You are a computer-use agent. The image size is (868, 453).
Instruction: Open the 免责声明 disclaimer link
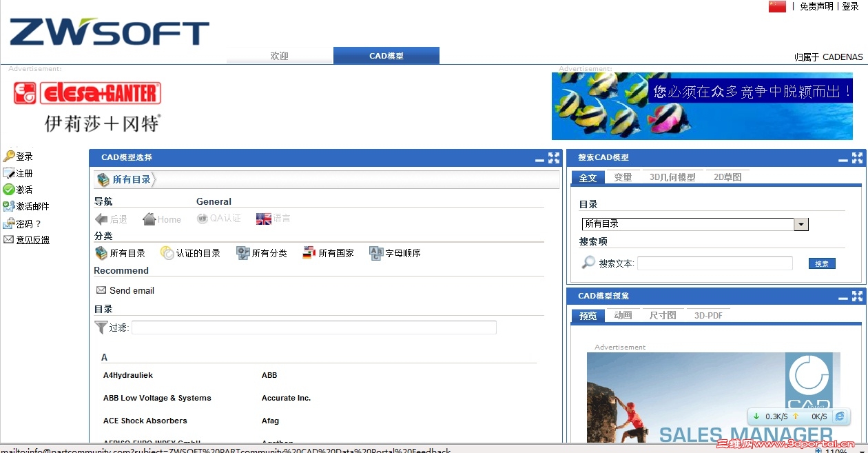(x=816, y=6)
